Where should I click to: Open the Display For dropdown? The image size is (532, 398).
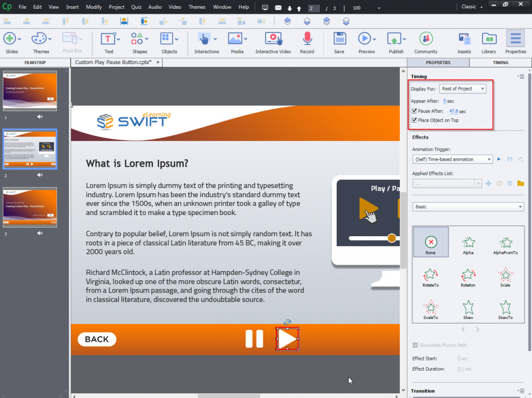(x=462, y=88)
